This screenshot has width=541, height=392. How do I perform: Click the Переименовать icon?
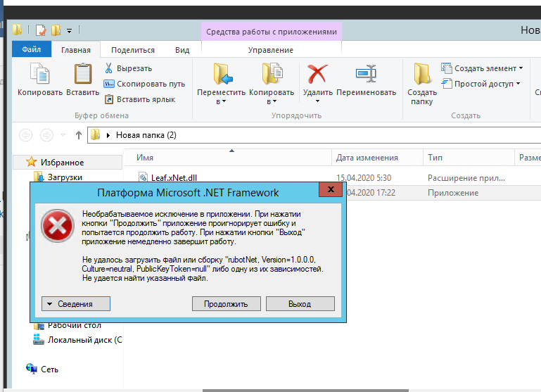366,75
